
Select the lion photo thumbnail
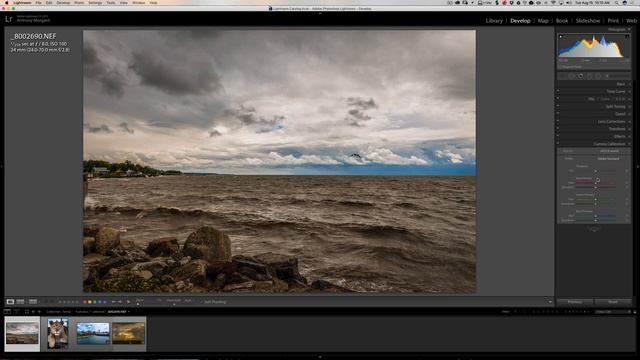click(x=57, y=333)
